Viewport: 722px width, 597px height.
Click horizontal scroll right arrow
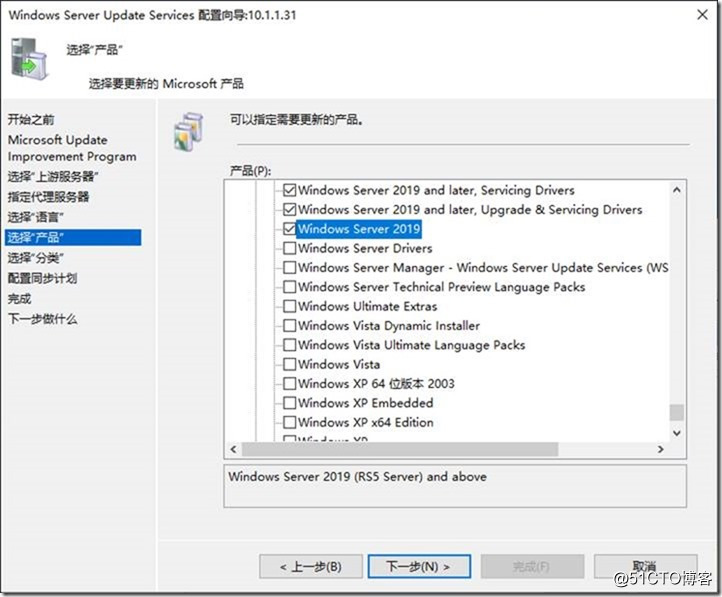pyautogui.click(x=661, y=449)
